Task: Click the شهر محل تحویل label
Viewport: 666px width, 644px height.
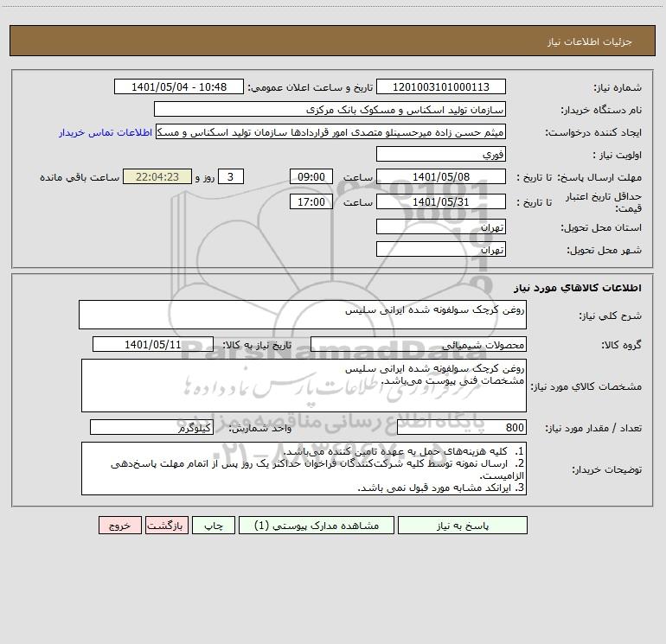Action: click(x=605, y=251)
